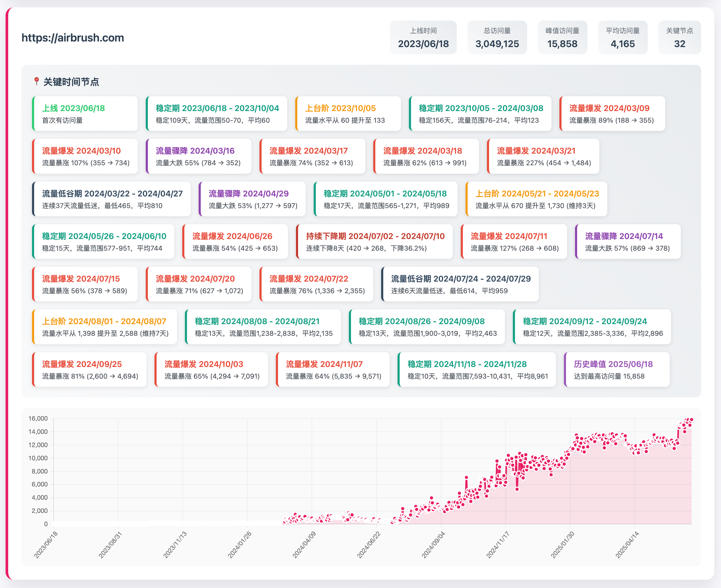
Task: Click 稳定期 2024/11/18 - 2024/11/28 card
Action: coord(477,370)
